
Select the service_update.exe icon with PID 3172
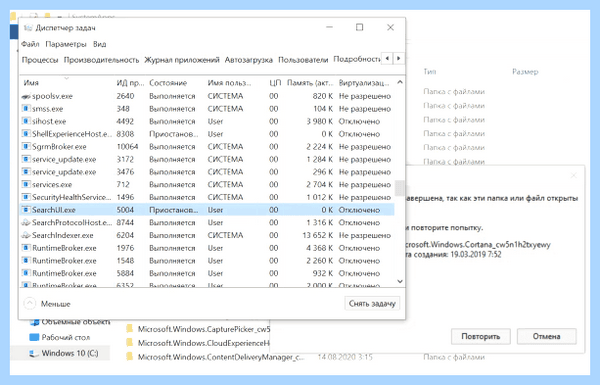pos(26,159)
